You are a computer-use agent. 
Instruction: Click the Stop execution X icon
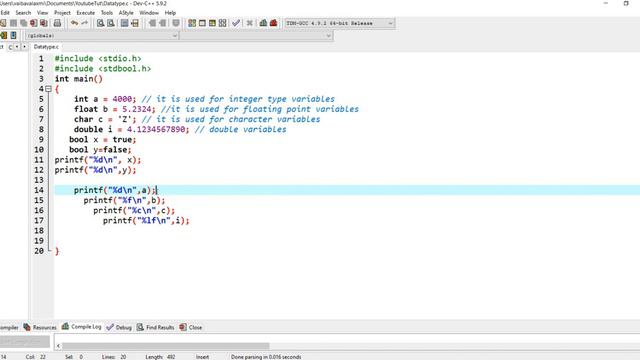tap(249, 23)
